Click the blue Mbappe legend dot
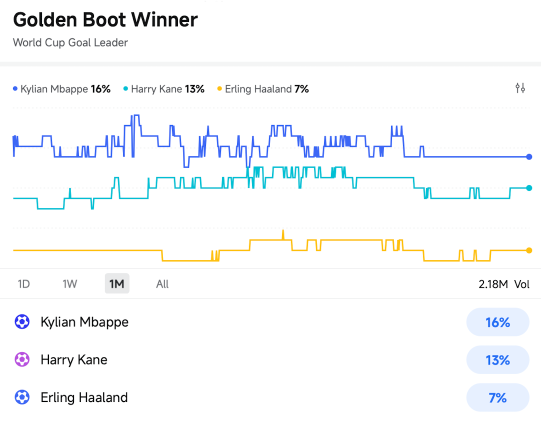 tap(15, 89)
